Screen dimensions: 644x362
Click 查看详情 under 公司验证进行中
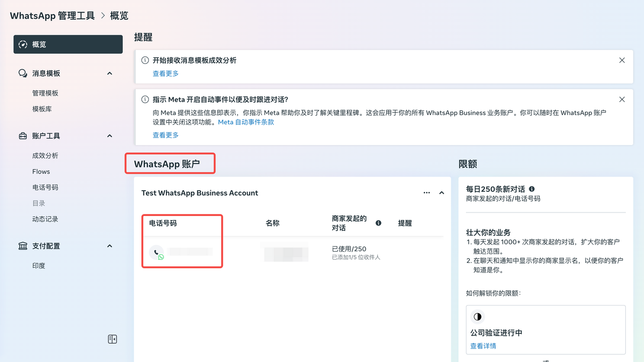(483, 346)
